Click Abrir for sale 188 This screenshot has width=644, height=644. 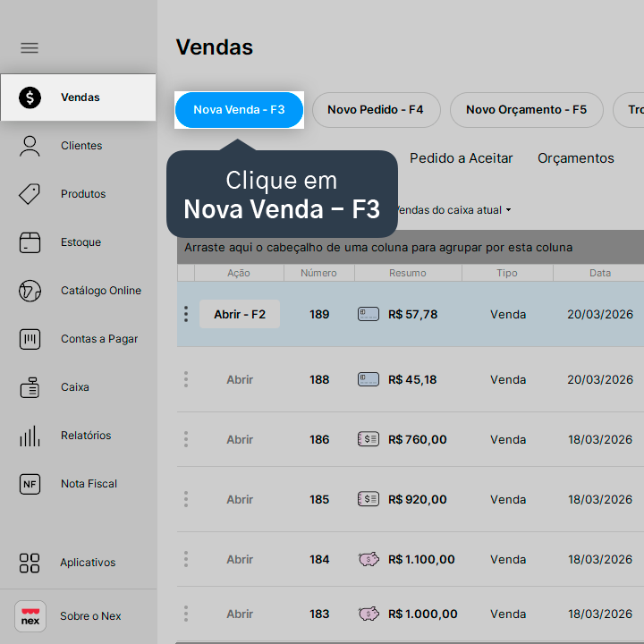[x=240, y=379]
